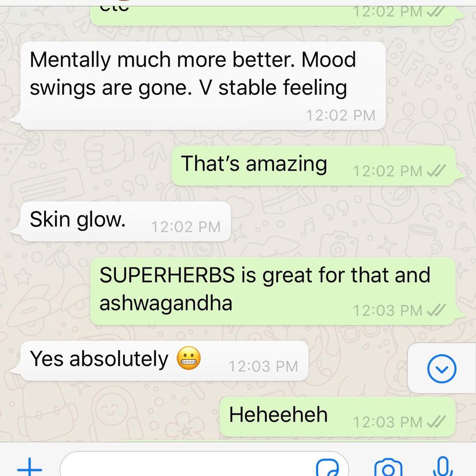Open the sticker picker icon

(327, 468)
